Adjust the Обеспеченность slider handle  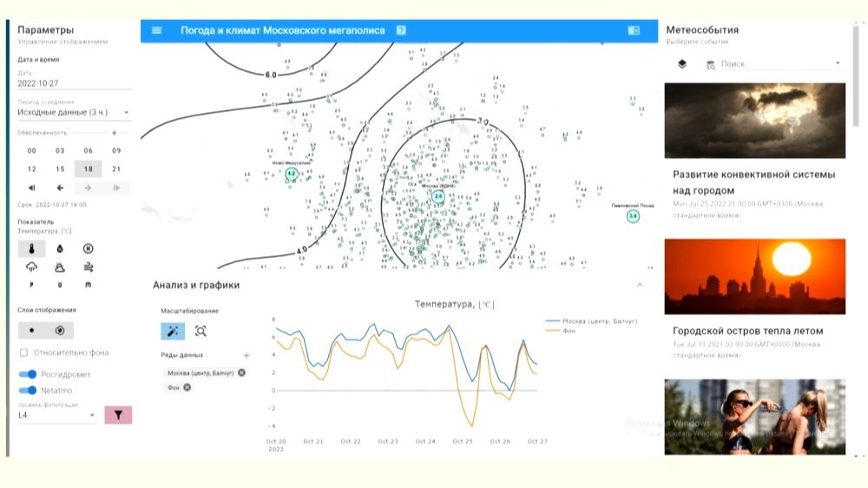click(x=115, y=133)
